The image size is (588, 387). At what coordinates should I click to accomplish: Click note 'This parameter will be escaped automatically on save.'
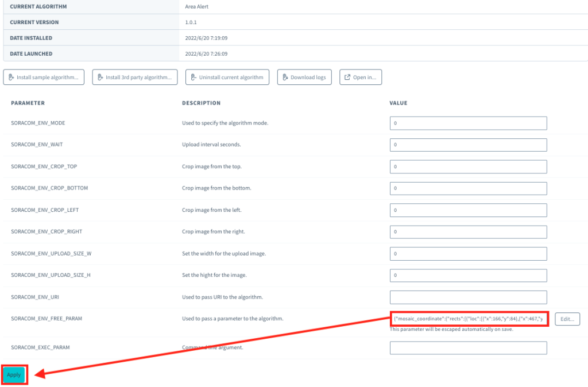coord(451,329)
